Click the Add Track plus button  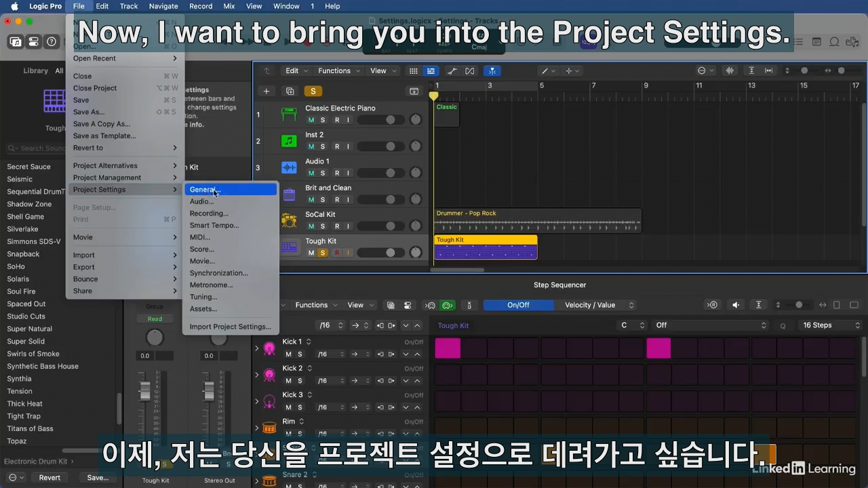tap(267, 91)
